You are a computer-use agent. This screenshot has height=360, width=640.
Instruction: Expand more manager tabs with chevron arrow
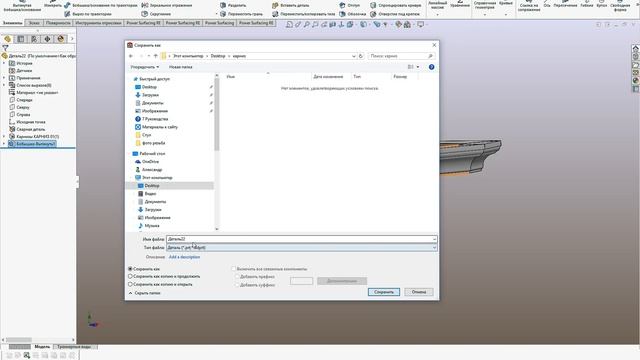pos(72,39)
